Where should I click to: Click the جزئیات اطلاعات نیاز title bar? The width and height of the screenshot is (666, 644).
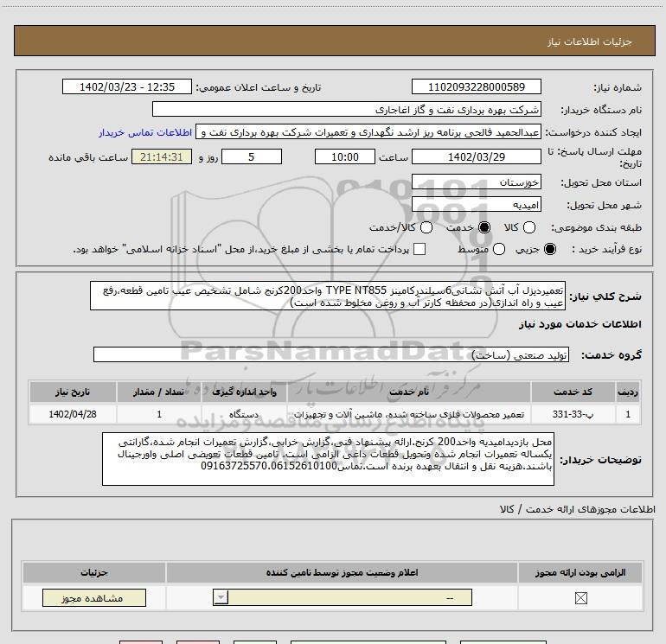pyautogui.click(x=335, y=41)
